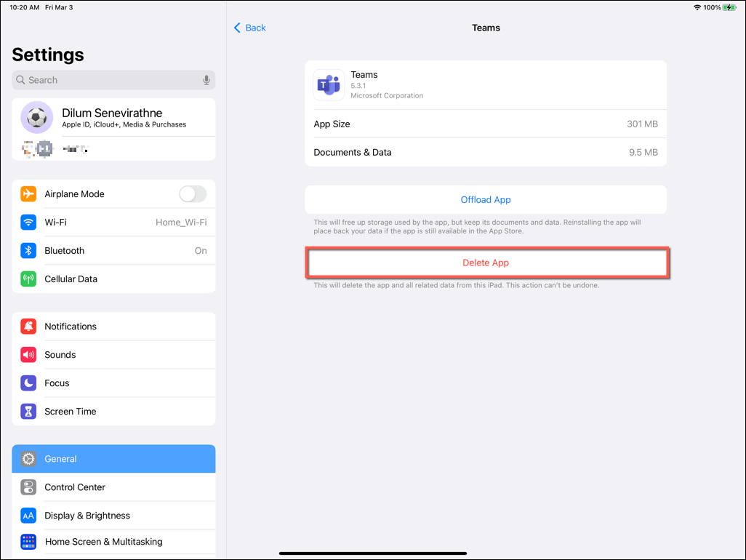Viewport: 746px width, 560px height.
Task: Open the Notifications bell icon
Action: coord(28,327)
